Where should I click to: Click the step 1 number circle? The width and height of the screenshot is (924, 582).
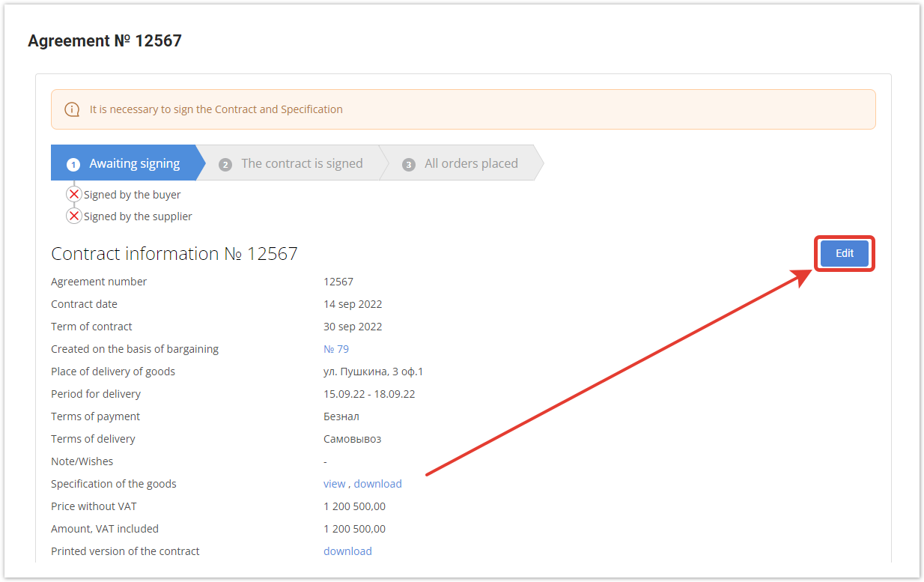[73, 164]
